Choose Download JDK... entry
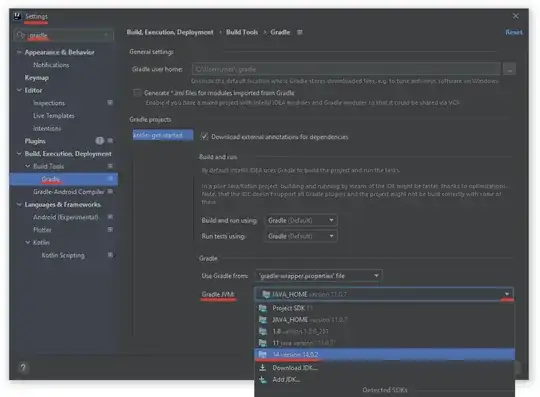540x397 pixels. [384, 368]
